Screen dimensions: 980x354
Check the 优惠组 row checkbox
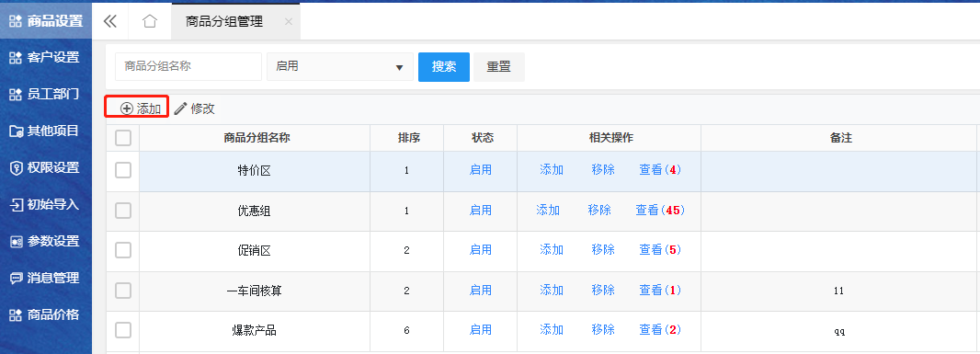pyautogui.click(x=123, y=211)
